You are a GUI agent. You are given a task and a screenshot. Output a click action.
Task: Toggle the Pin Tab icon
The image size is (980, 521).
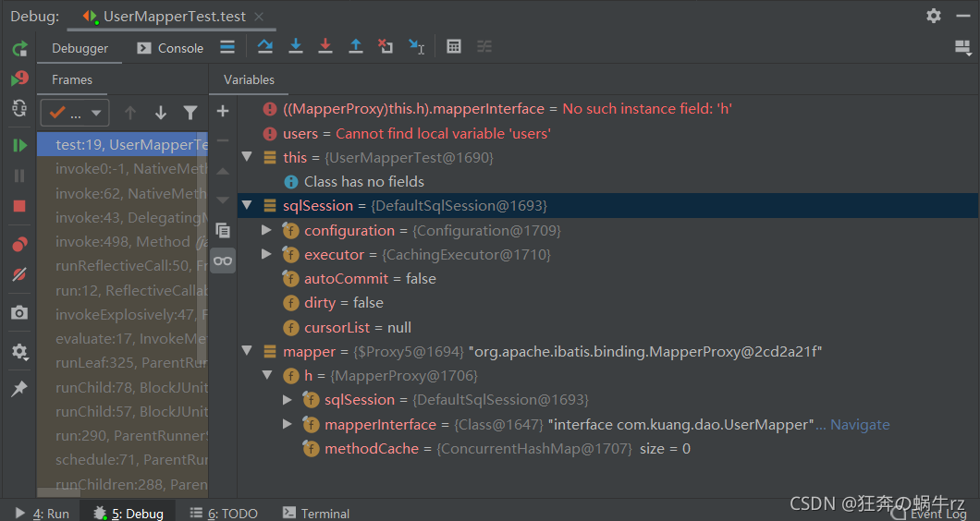(x=19, y=388)
